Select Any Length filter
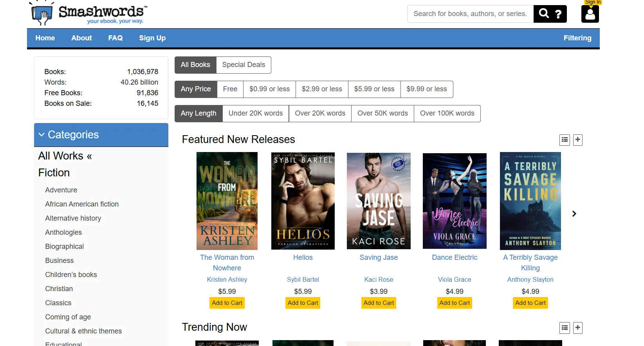 coord(198,114)
